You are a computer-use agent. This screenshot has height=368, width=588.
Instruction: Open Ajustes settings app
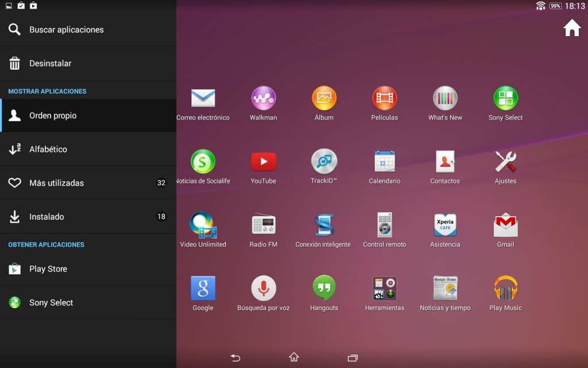pos(505,162)
